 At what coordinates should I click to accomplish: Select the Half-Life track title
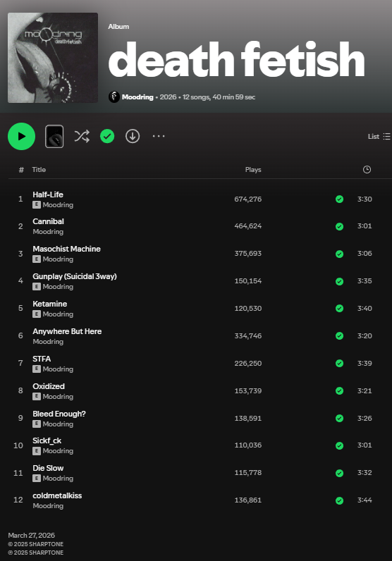[x=48, y=195]
